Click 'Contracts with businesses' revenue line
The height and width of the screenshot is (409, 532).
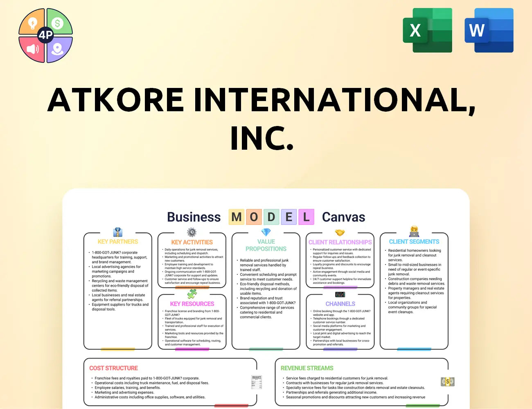click(x=333, y=383)
